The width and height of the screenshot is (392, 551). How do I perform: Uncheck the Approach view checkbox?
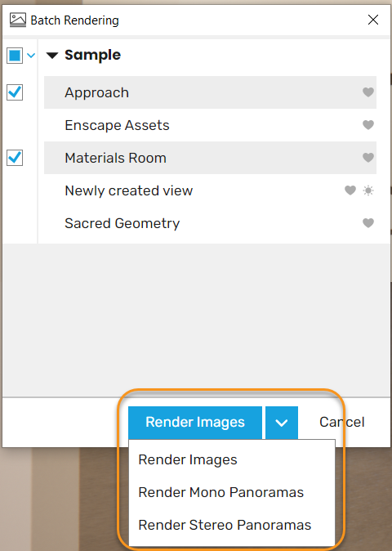click(x=15, y=92)
